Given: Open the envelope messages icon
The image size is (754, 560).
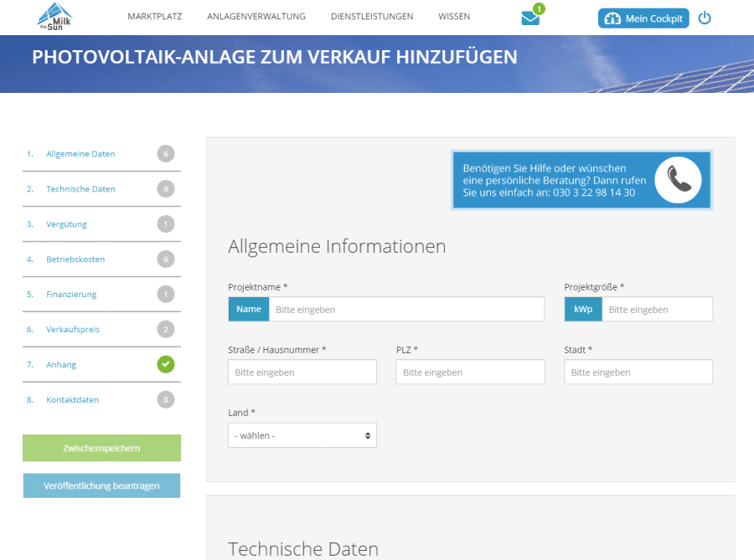Looking at the screenshot, I should click(530, 18).
